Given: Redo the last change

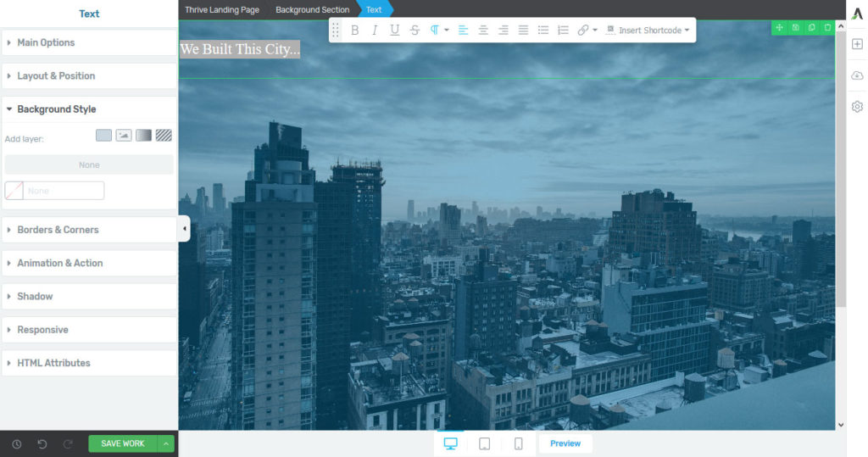Looking at the screenshot, I should coord(68,444).
